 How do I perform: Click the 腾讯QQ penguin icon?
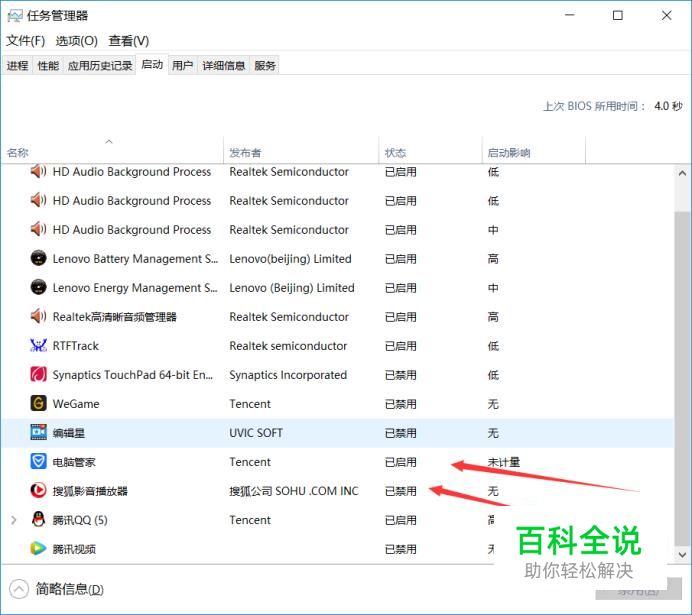(38, 520)
